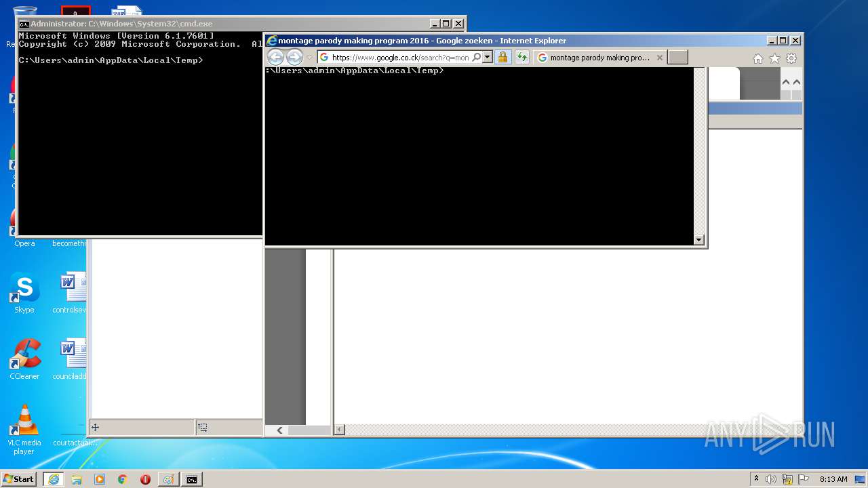
Task: Open the CCleaner desktop shortcut
Action: pos(24,359)
